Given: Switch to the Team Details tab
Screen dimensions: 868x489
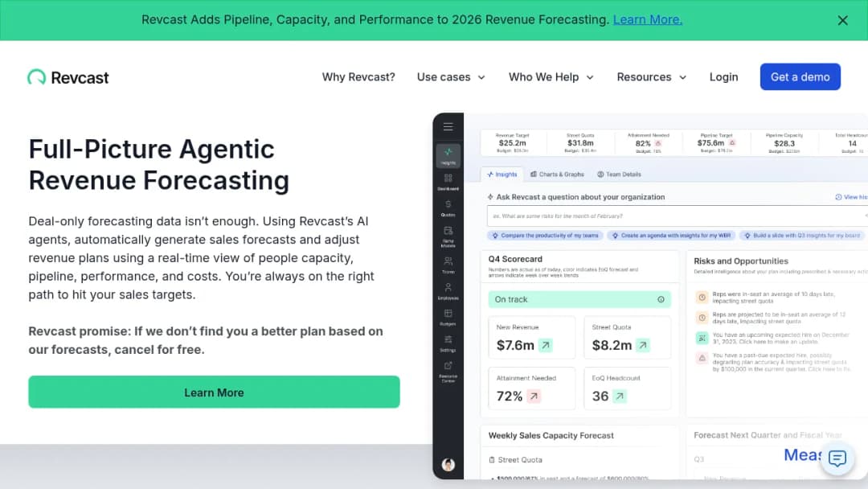Looking at the screenshot, I should [619, 175].
